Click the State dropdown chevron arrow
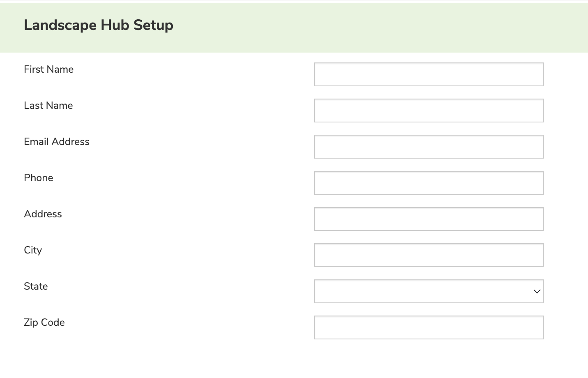Viewport: 588px width, 378px height. pos(536,291)
